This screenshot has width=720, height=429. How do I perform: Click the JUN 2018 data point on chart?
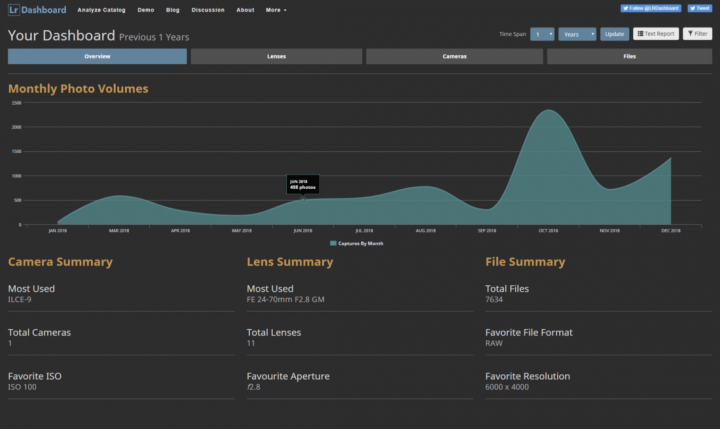[303, 199]
